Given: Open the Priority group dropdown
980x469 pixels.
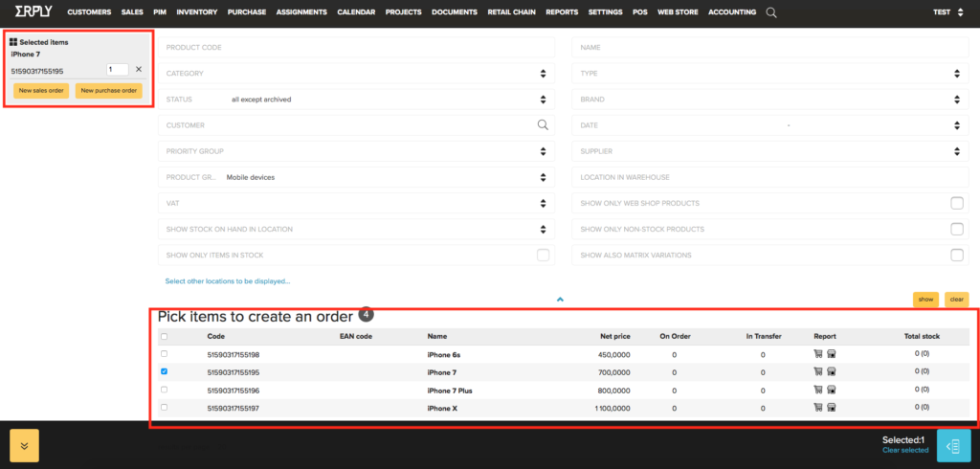Looking at the screenshot, I should coord(356,150).
